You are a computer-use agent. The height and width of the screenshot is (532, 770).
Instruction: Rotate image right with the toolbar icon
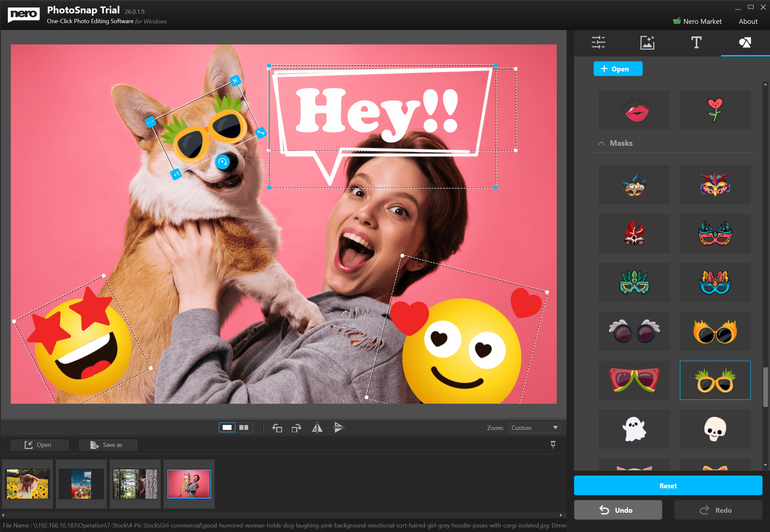pyautogui.click(x=296, y=428)
